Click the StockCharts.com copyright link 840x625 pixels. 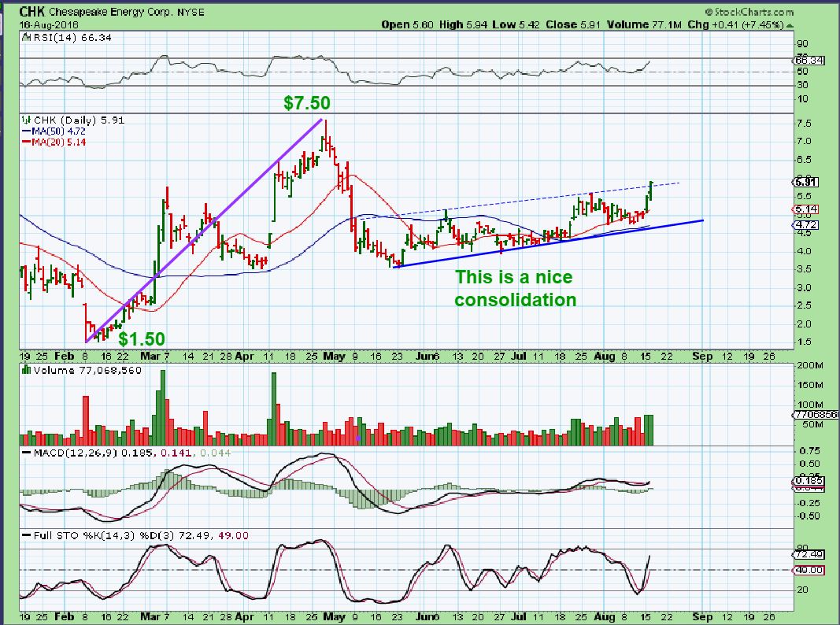749,12
